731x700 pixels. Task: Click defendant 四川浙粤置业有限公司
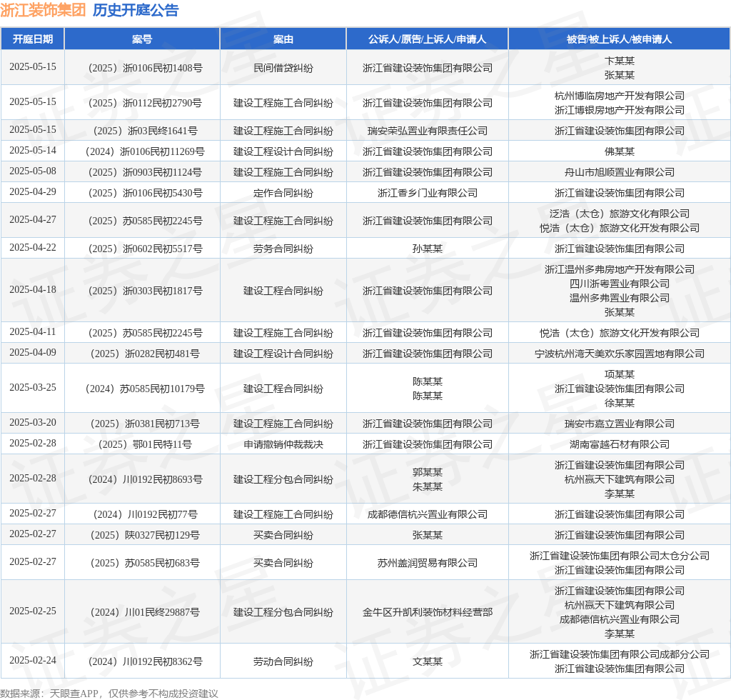pos(619,284)
